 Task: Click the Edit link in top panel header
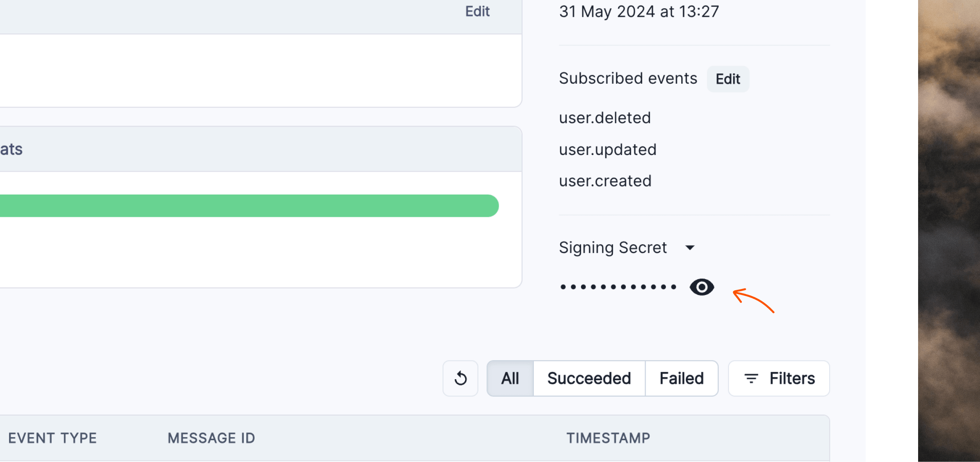coord(477,11)
